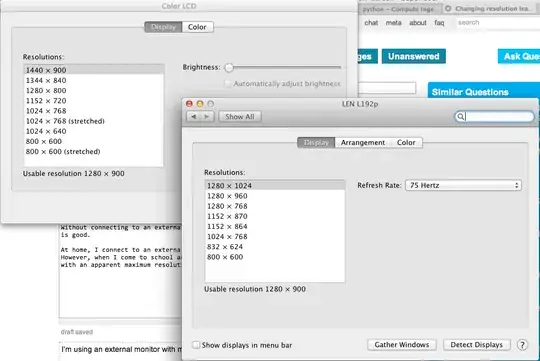Screen dimensions: 540x361
Task: Click the forward arrow in LEN L192p toolbar
Action: pos(207,117)
